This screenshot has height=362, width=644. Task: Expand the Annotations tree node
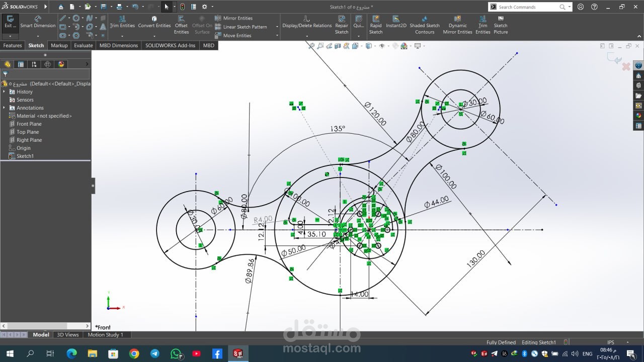(x=5, y=108)
